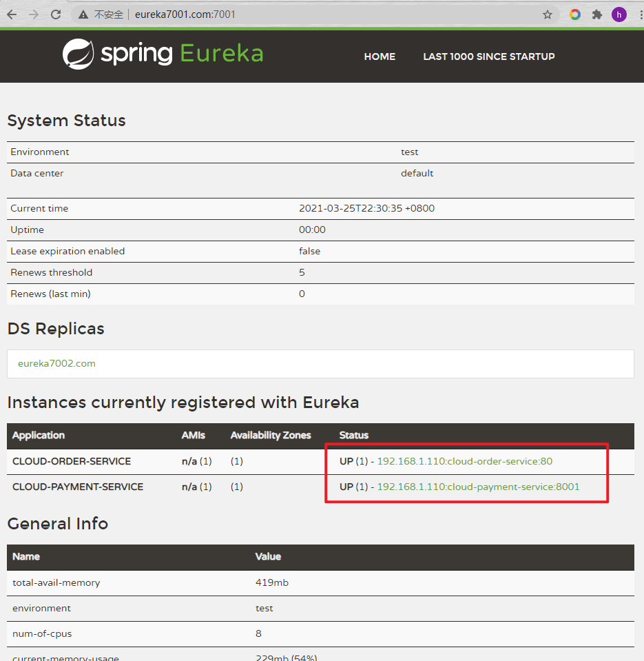Image resolution: width=644 pixels, height=661 pixels.
Task: Click the AMIs column header
Action: click(x=193, y=436)
